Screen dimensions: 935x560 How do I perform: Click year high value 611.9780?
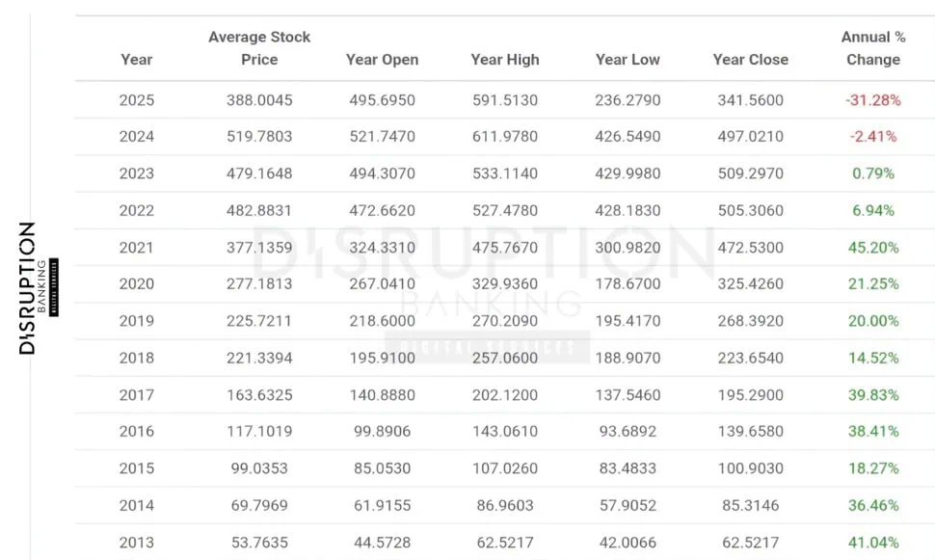point(505,137)
